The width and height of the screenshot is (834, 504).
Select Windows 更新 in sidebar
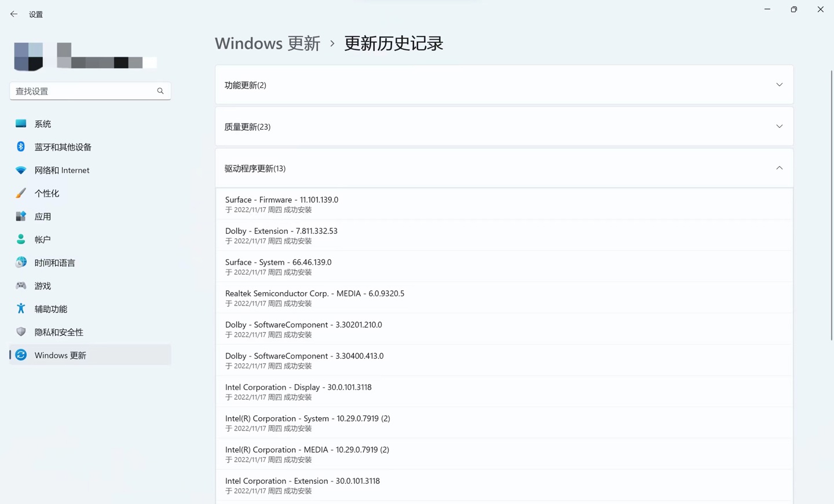pos(90,355)
